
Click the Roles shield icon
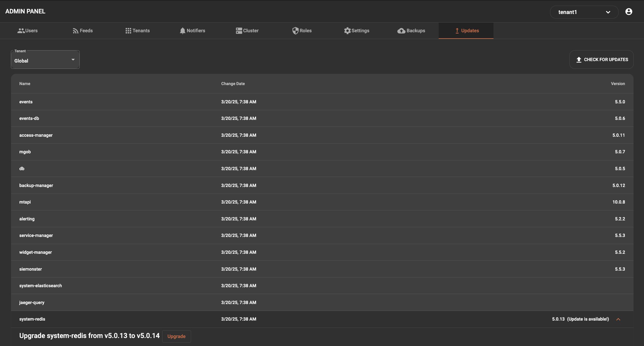coord(295,31)
